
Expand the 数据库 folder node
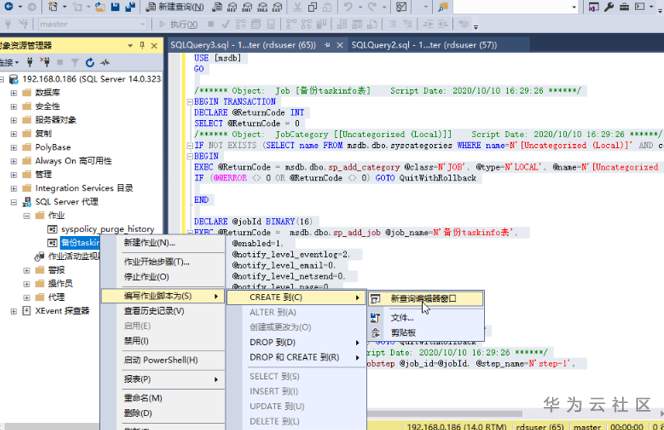14,93
